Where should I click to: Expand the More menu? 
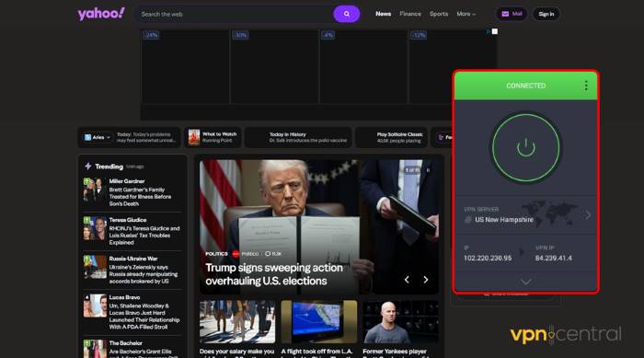coord(466,14)
